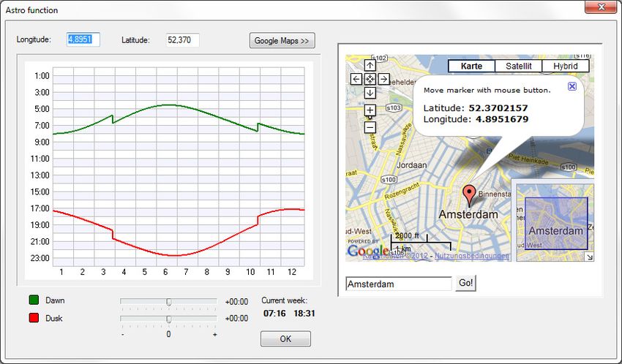
Task: Click the Dawn offset slider handle
Action: point(168,302)
